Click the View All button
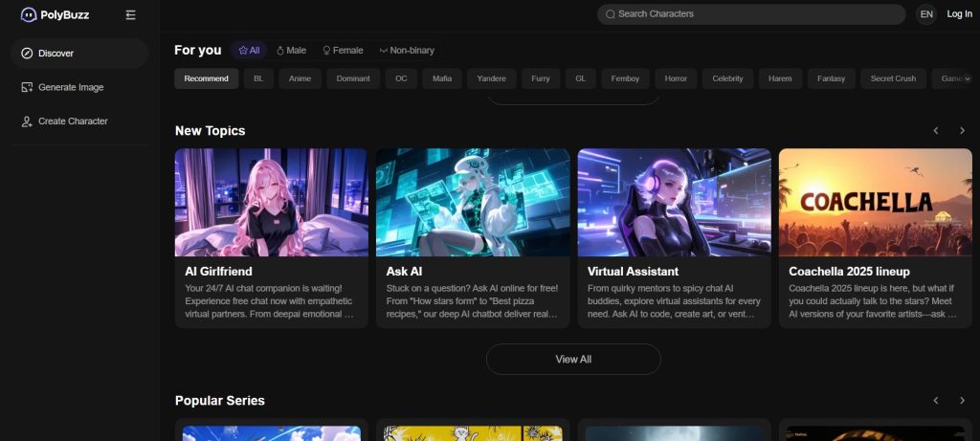This screenshot has height=441, width=980. point(573,359)
